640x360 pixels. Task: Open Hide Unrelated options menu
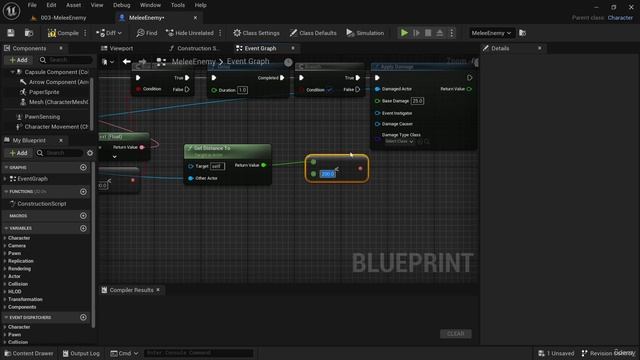pyautogui.click(x=220, y=33)
